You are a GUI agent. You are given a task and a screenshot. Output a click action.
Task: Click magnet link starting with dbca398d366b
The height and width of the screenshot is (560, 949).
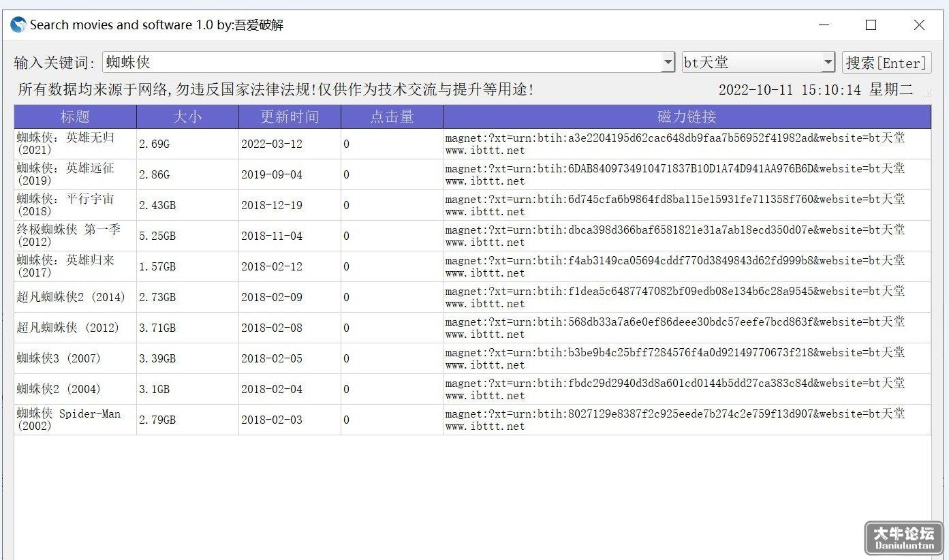(x=687, y=236)
